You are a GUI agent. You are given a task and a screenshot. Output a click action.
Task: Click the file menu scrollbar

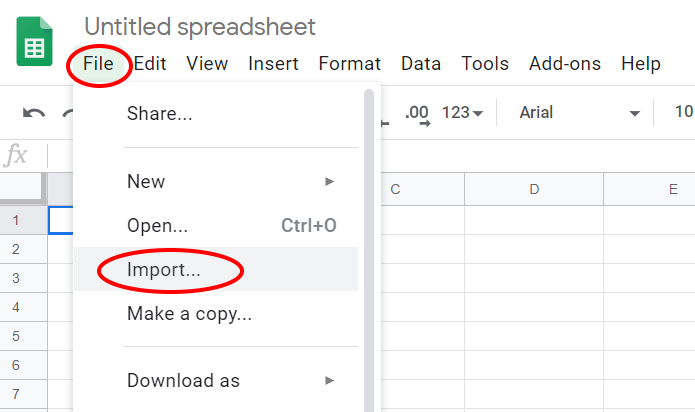pos(369,251)
